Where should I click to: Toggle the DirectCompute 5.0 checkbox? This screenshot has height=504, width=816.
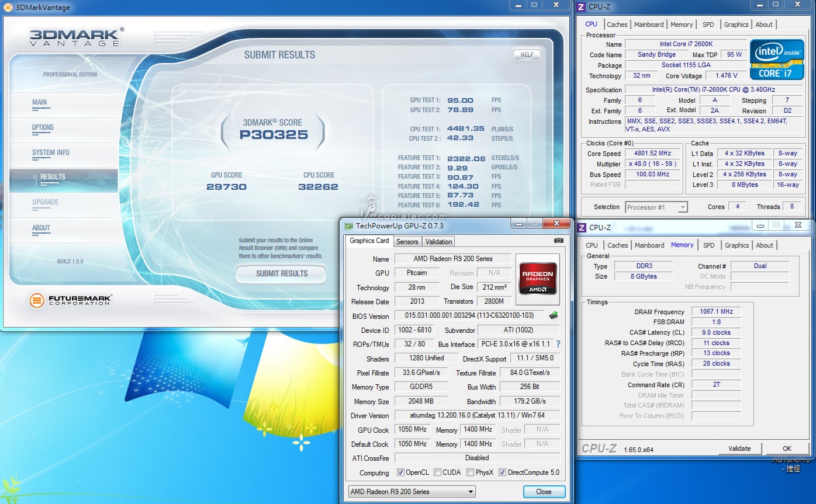coord(502,472)
